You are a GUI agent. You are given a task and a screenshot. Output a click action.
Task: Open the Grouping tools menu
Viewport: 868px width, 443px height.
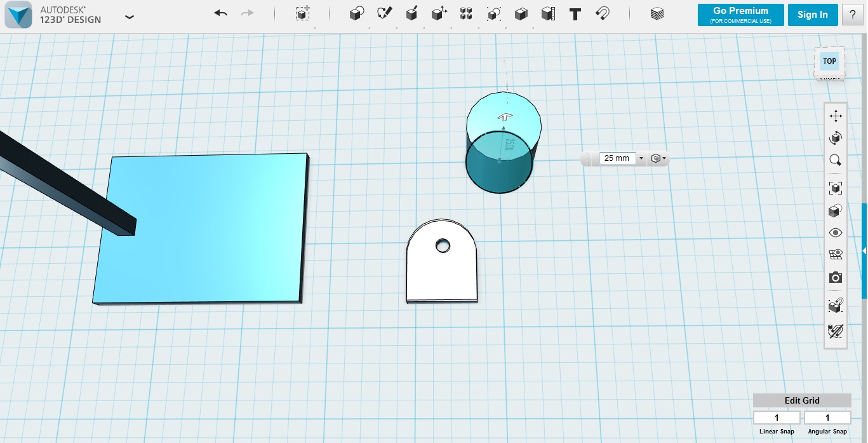493,14
